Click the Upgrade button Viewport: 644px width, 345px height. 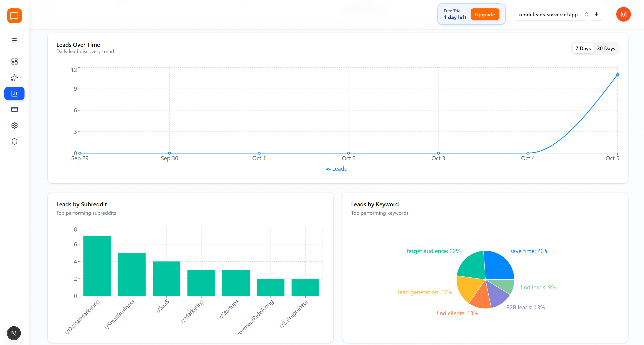(x=484, y=15)
